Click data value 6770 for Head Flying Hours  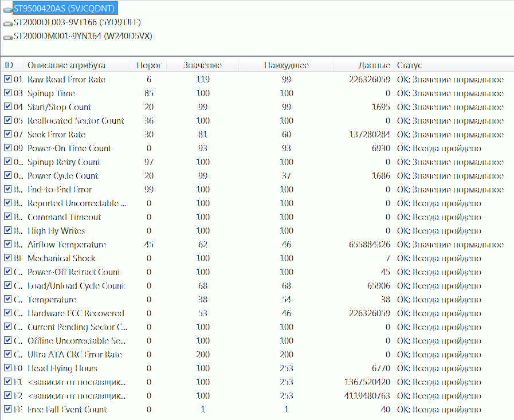tap(381, 368)
